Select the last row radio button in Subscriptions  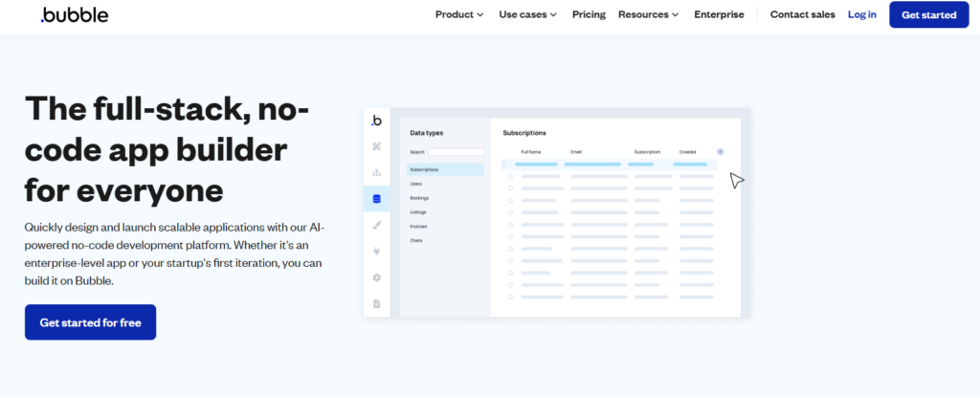coord(510,297)
